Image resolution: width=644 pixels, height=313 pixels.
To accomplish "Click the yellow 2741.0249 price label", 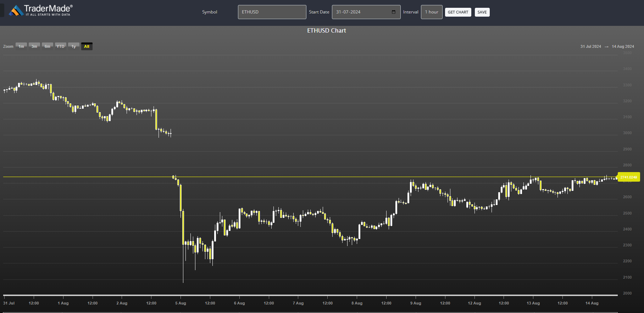I will tap(629, 177).
